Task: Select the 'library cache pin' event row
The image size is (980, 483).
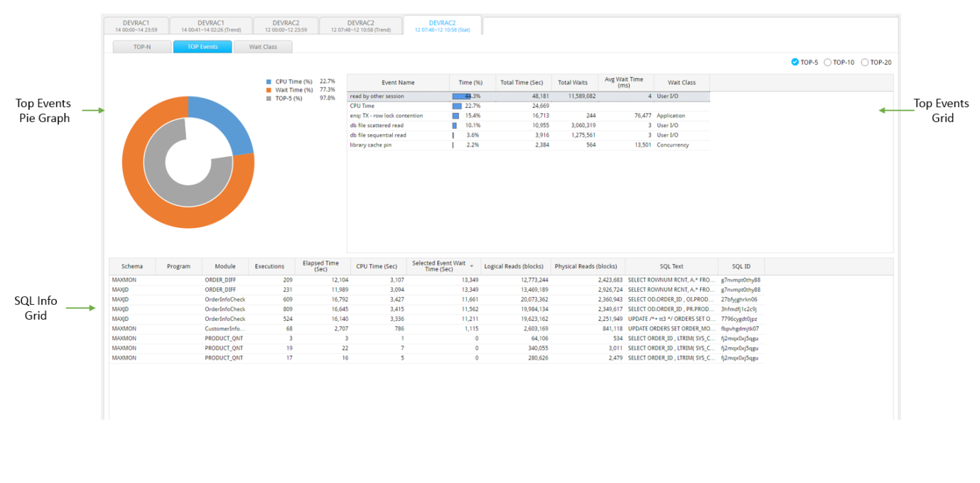Action: [529, 145]
